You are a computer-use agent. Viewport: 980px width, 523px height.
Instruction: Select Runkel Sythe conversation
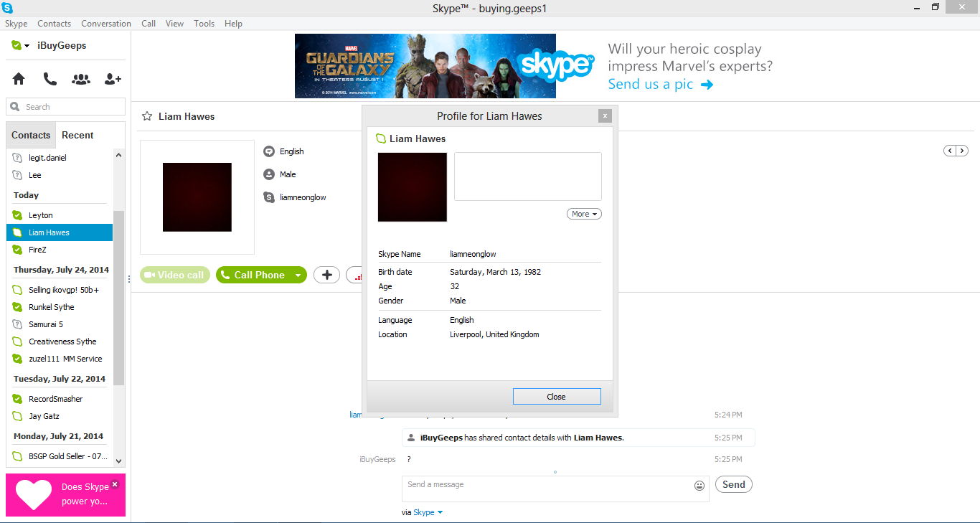click(x=60, y=307)
